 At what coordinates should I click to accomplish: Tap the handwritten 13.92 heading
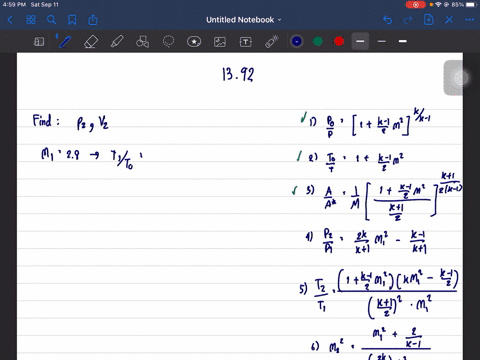(x=238, y=74)
